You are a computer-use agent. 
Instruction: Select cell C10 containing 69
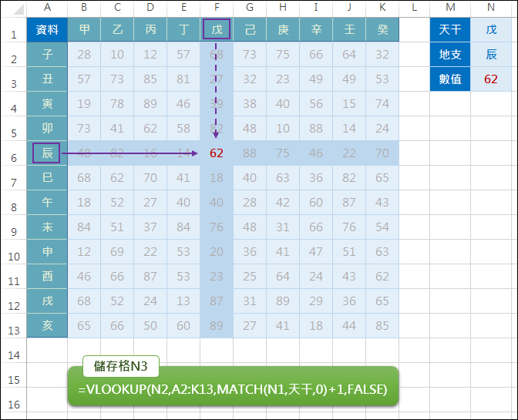click(x=117, y=251)
